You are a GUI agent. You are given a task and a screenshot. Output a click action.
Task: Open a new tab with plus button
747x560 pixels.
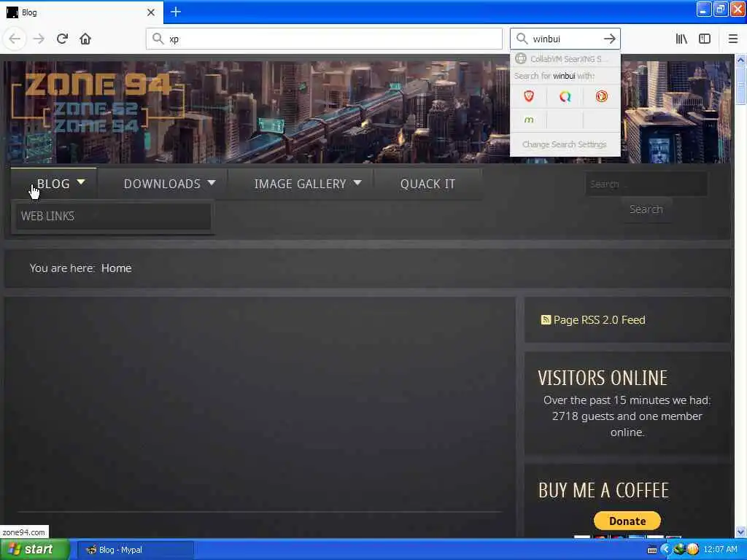pos(176,12)
